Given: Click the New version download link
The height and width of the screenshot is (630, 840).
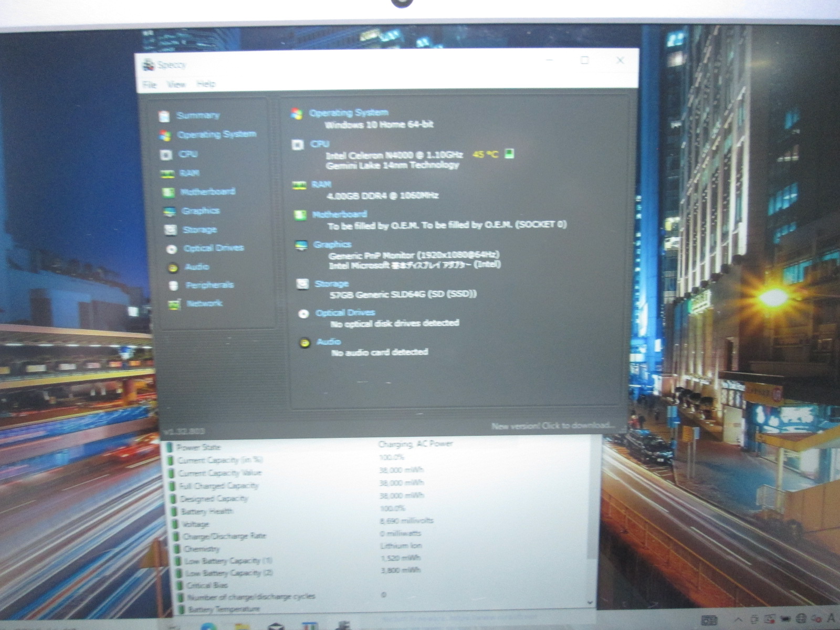Looking at the screenshot, I should [x=551, y=426].
